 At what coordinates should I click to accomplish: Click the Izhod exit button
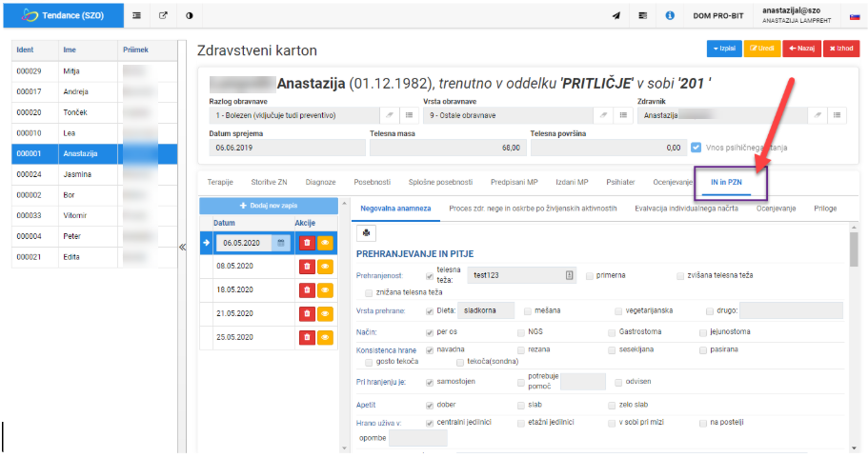pos(841,49)
